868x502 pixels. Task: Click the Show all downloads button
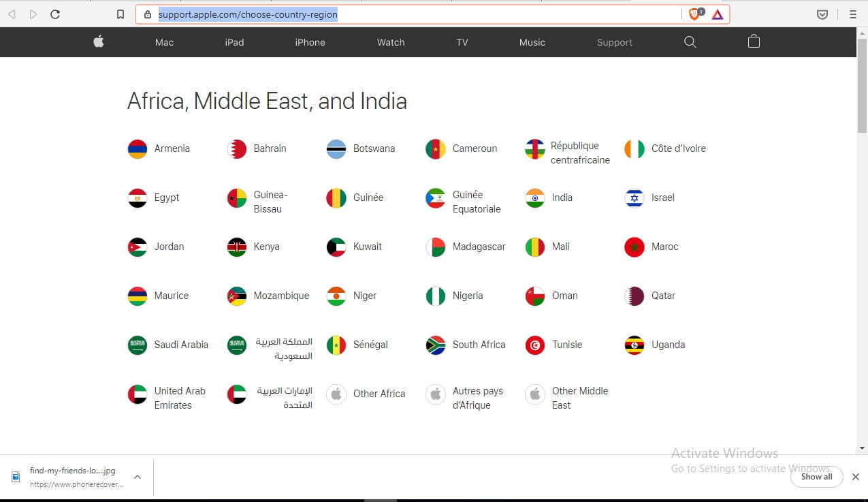816,477
